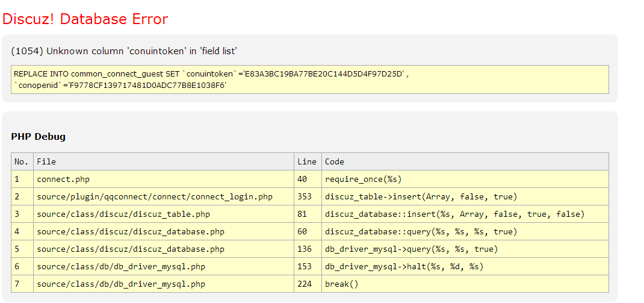Click the require_once(%s) code cell
The image size is (644, 303).
point(363,179)
